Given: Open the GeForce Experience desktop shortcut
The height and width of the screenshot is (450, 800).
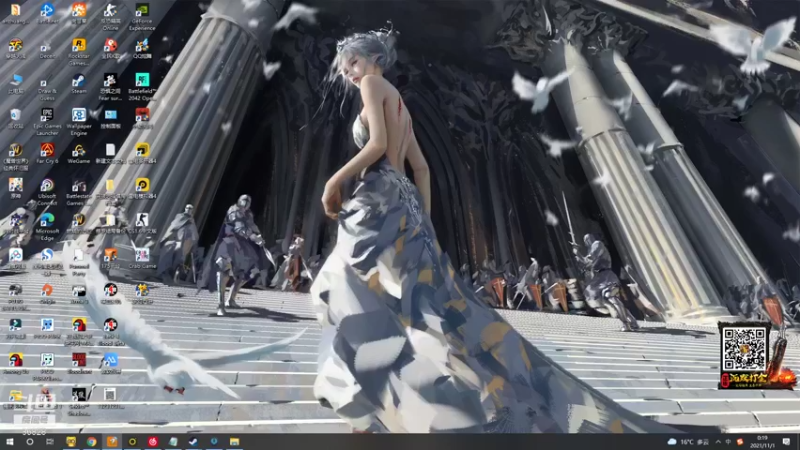Looking at the screenshot, I should coord(142,16).
